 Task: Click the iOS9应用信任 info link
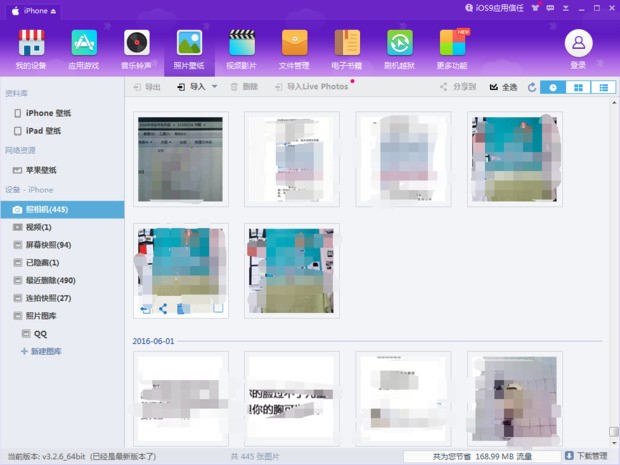[x=494, y=8]
